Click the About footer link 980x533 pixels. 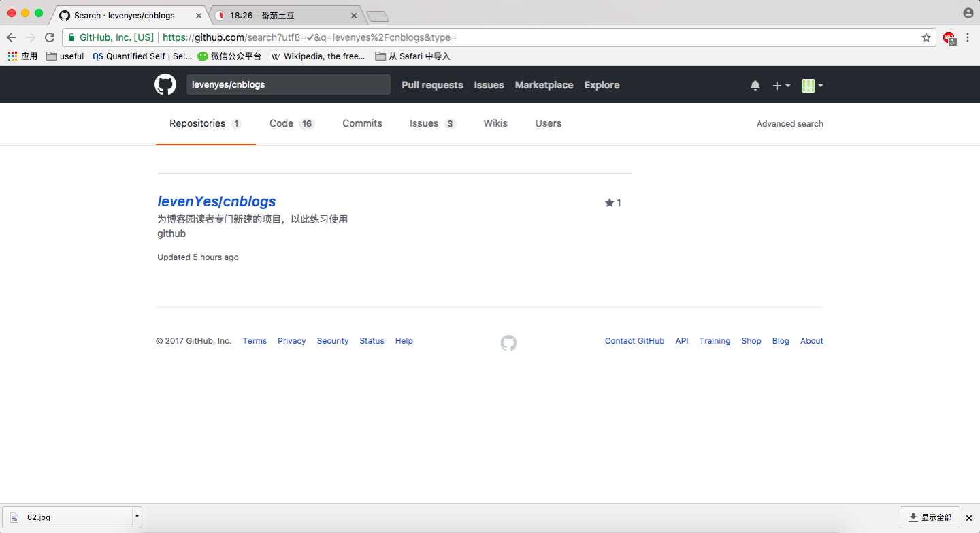pyautogui.click(x=812, y=341)
